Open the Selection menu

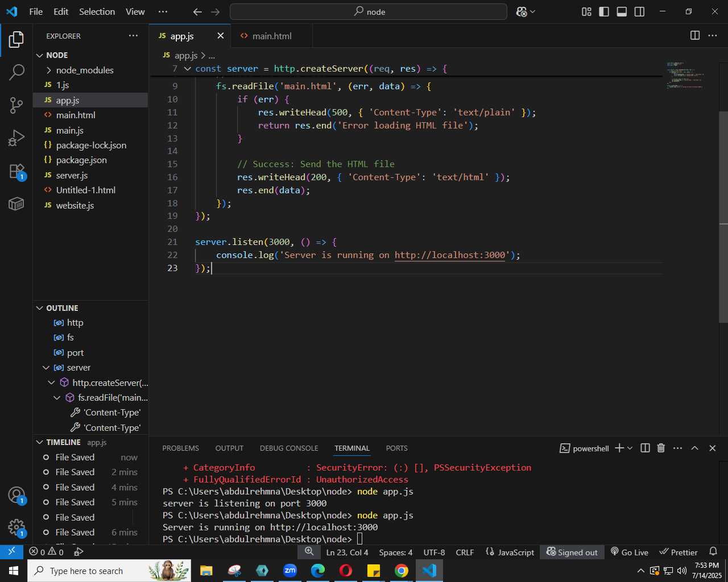point(97,11)
